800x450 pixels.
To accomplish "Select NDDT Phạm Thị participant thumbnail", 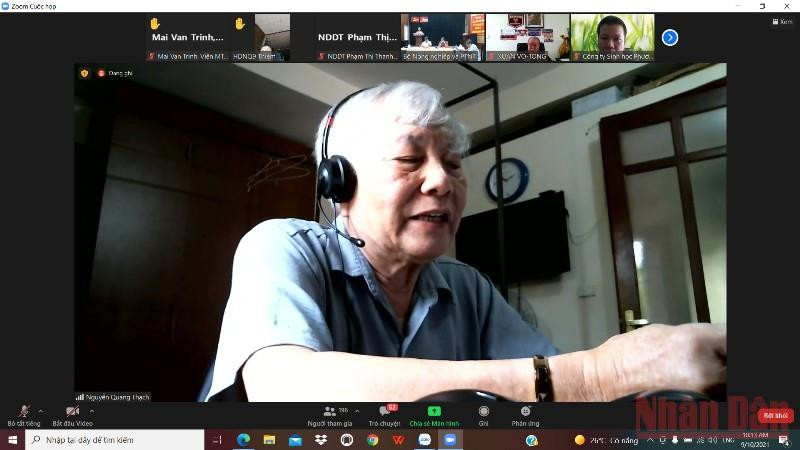I will [x=357, y=38].
